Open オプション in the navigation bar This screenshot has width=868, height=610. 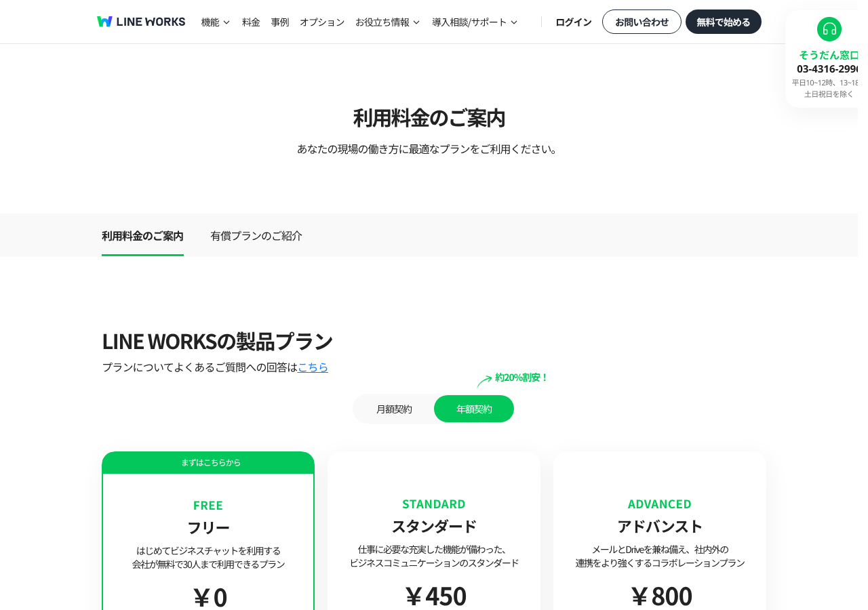[322, 22]
